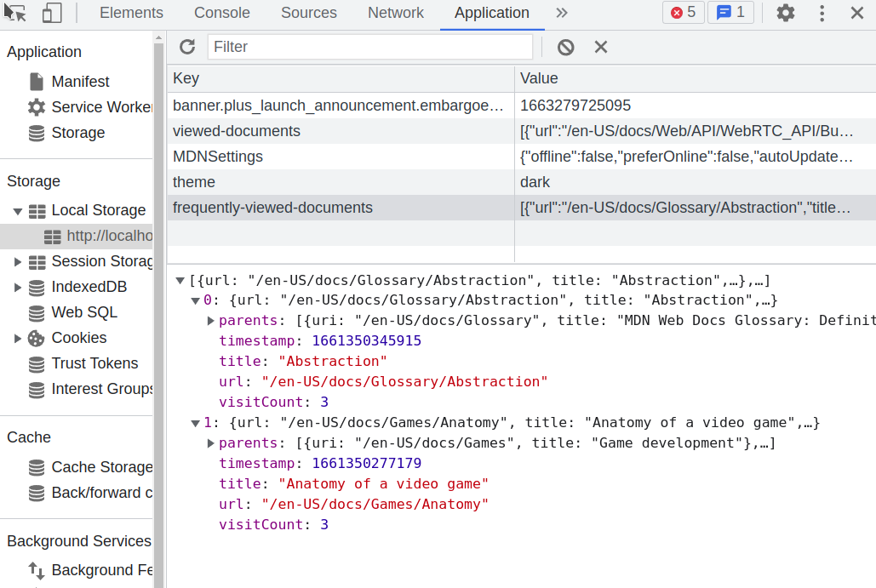
Task: Select the http://localhost storage origin
Action: coord(98,237)
